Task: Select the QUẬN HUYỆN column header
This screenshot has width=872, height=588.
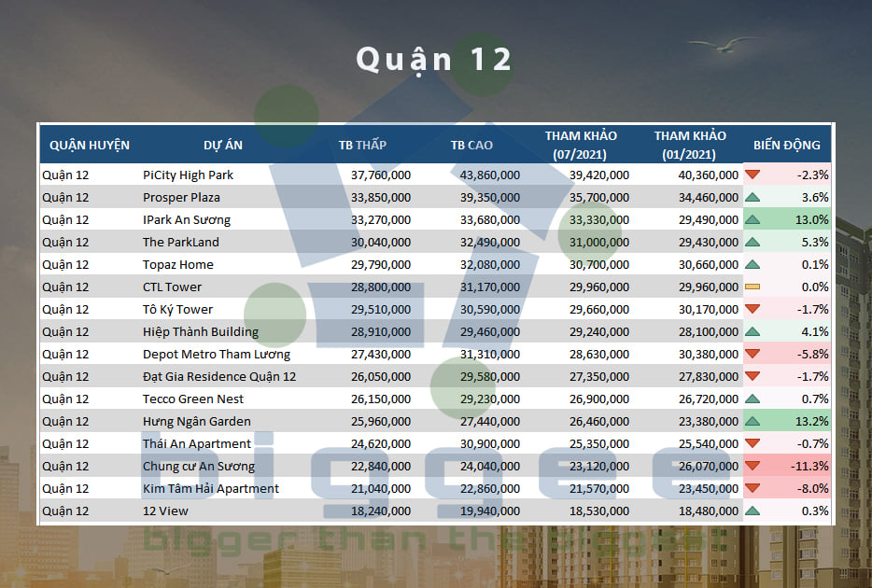Action: point(90,145)
